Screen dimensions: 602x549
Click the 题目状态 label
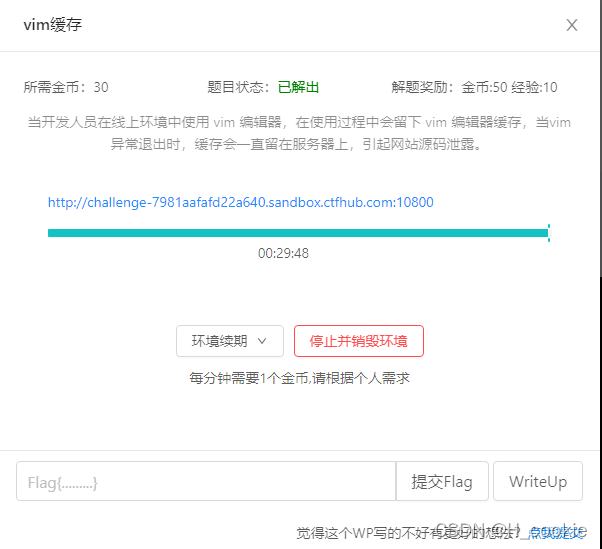238,87
